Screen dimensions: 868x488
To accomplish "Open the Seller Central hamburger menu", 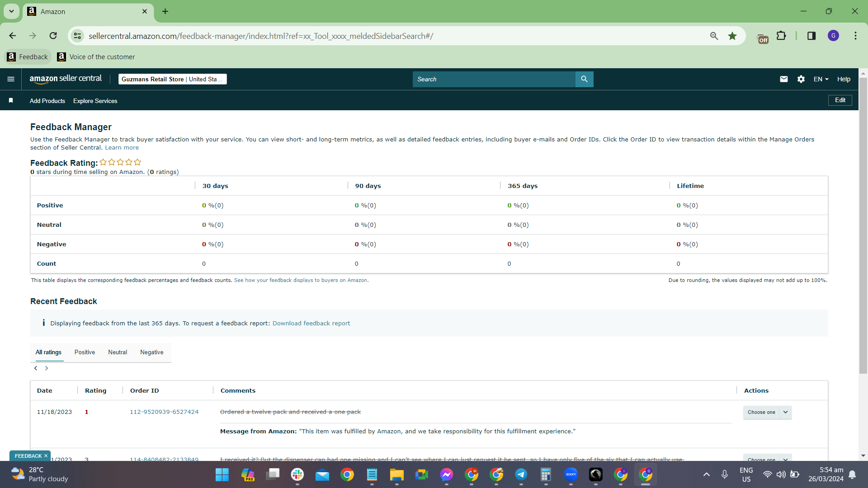I will pos(11,79).
